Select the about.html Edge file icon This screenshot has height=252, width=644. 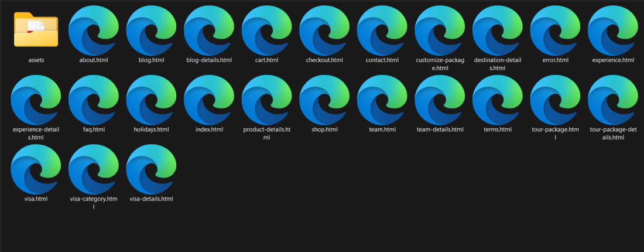pos(94,30)
